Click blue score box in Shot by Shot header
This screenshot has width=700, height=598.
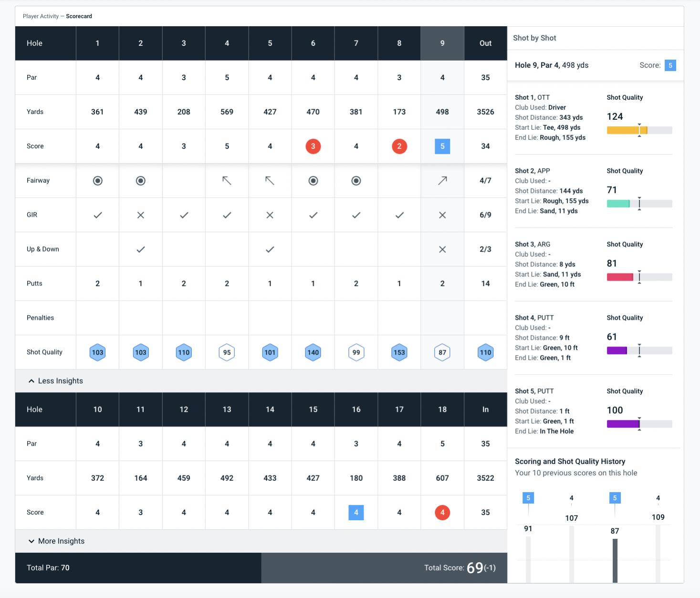coord(670,65)
